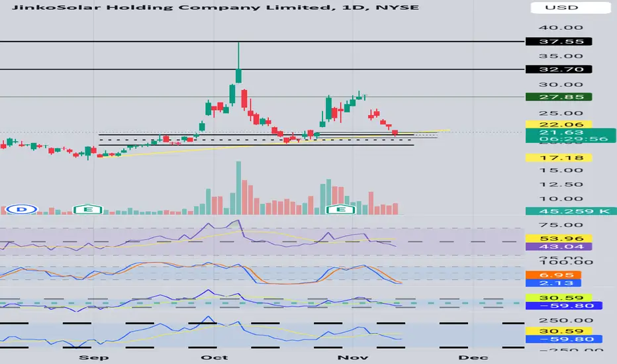617x364 pixels.
Task: Click the Dec label on time axis
Action: coord(473,357)
